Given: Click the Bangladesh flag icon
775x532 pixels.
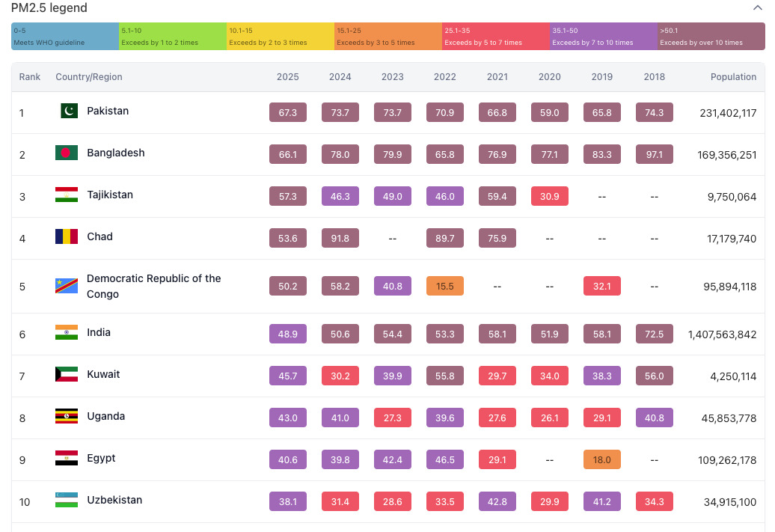Looking at the screenshot, I should pos(67,153).
